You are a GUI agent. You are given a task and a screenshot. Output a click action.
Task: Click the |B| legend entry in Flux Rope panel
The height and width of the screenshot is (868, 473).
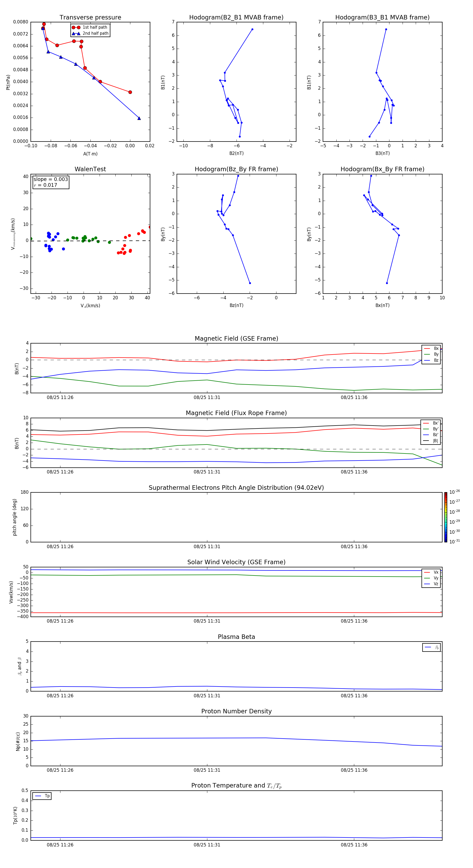pos(431,441)
